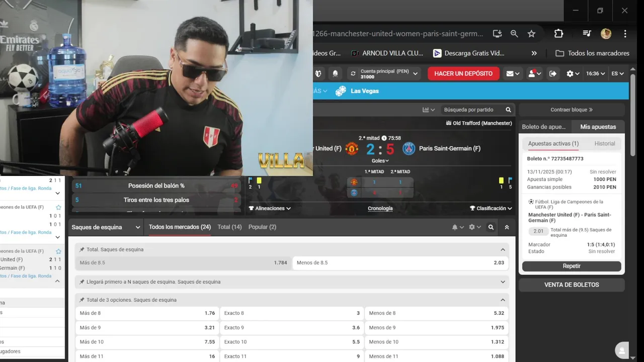This screenshot has width=644, height=362.
Task: Open the bell notifications dropdown in markets bar
Action: [457, 227]
